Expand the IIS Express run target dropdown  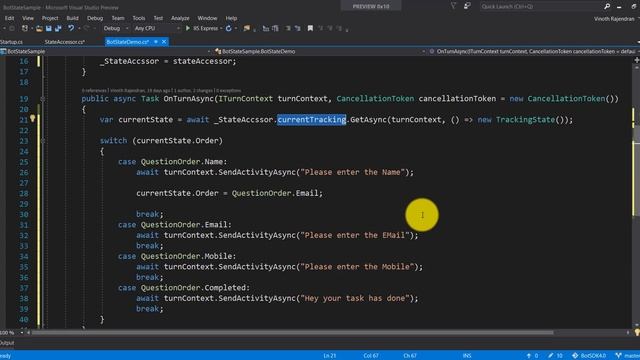[x=221, y=28]
